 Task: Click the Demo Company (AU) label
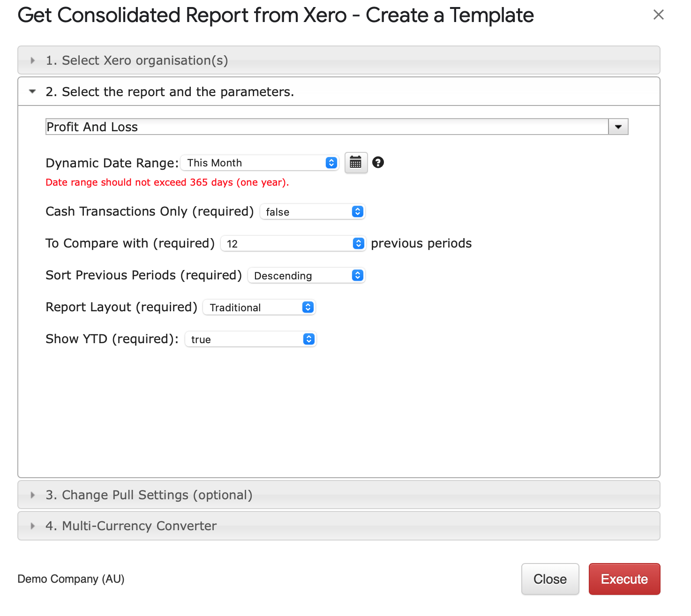click(x=71, y=579)
